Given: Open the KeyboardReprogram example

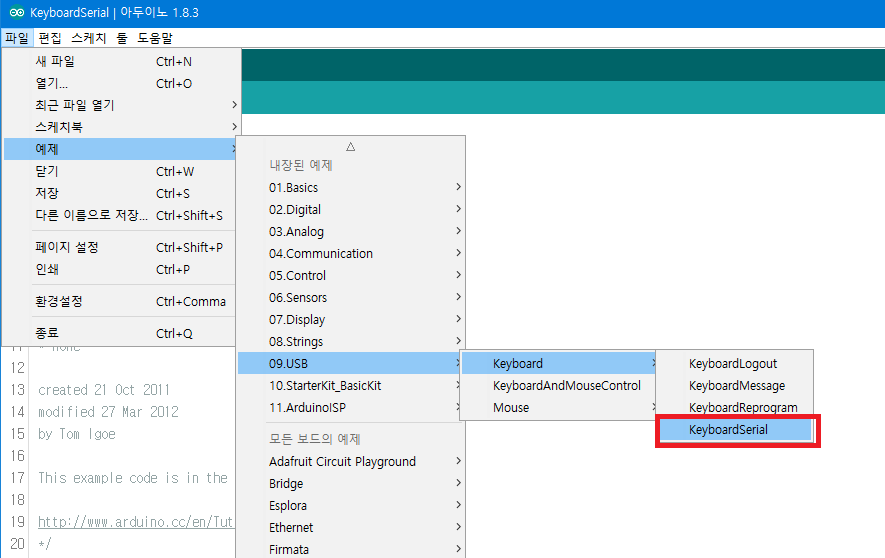Looking at the screenshot, I should (x=735, y=407).
